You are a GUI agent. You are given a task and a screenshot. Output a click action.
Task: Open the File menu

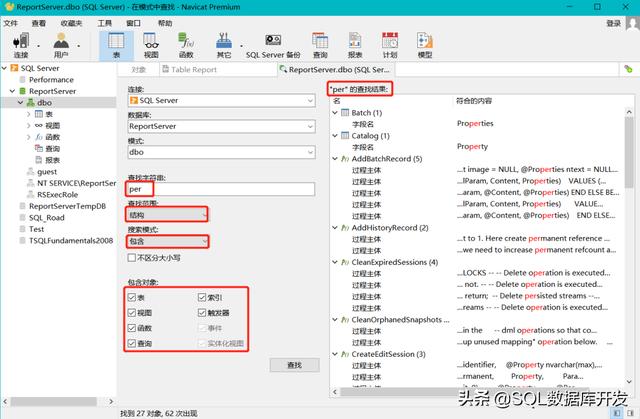tap(11, 23)
